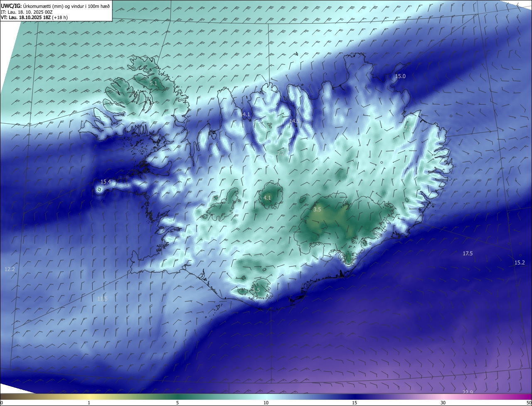Click the 17.5 value label
This screenshot has height=406, width=532.
[x=468, y=253]
